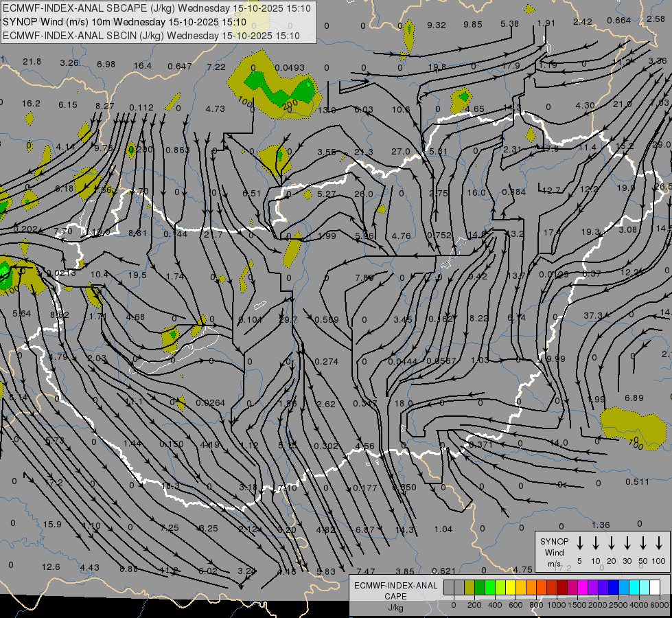
Task: Click the SBCIN title line
Action: coord(151,36)
